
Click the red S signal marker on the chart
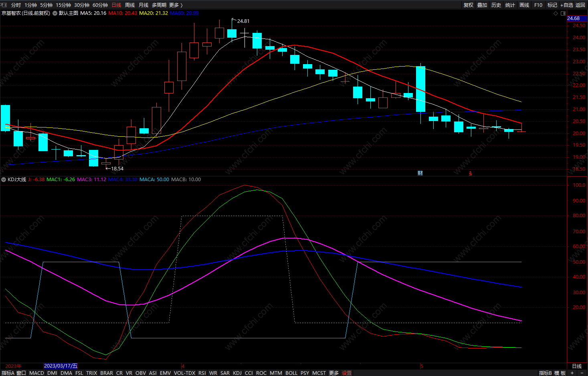[x=471, y=174]
